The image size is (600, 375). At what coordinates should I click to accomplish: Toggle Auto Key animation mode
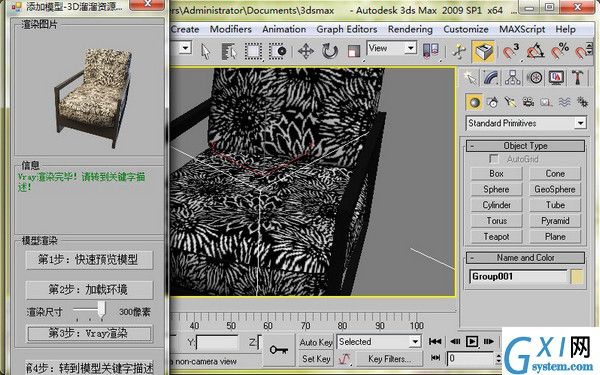click(316, 342)
